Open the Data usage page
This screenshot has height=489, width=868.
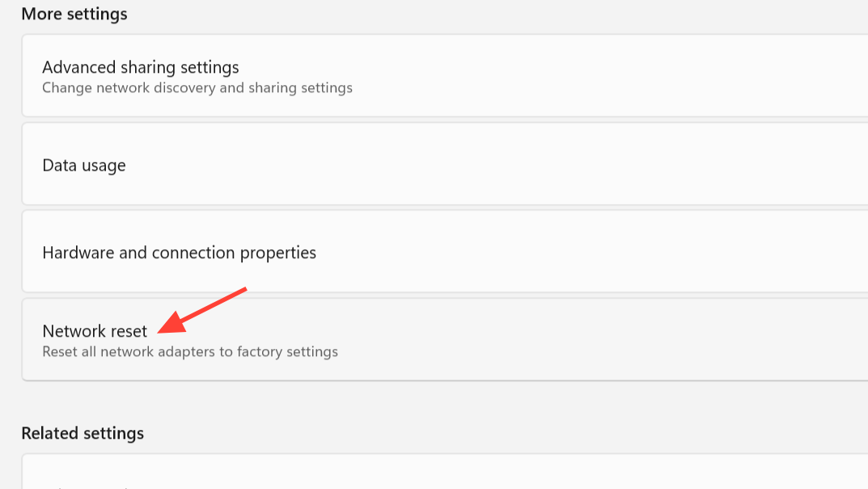(84, 165)
